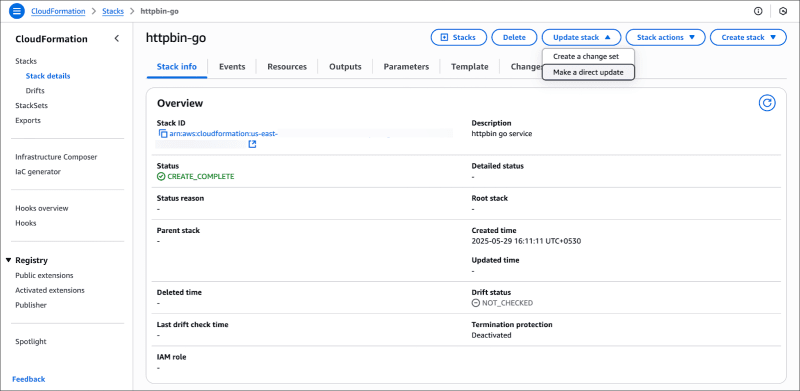800x391 pixels.
Task: Copy the Stack ID with the copy icon
Action: (x=163, y=134)
